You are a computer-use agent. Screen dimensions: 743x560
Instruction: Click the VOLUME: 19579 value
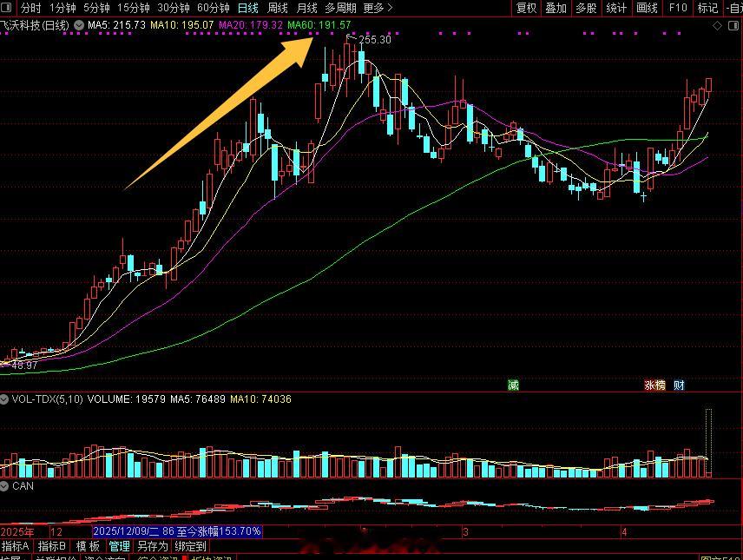(127, 399)
